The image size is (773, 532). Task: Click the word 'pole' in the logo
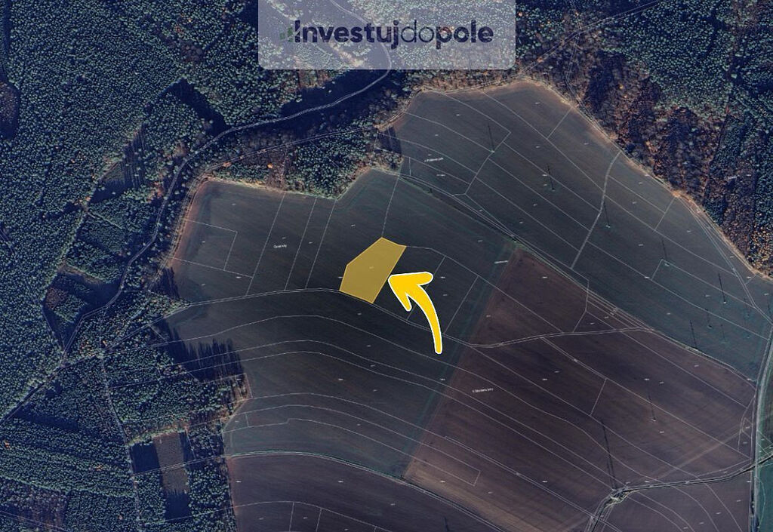pyautogui.click(x=464, y=35)
